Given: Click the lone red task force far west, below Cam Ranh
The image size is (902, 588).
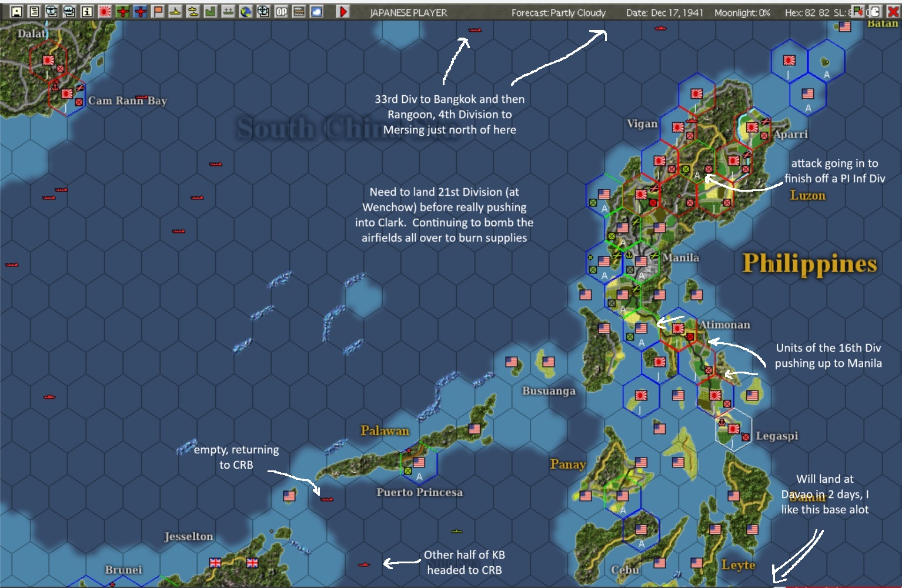Looking at the screenshot, I should coord(49,397).
